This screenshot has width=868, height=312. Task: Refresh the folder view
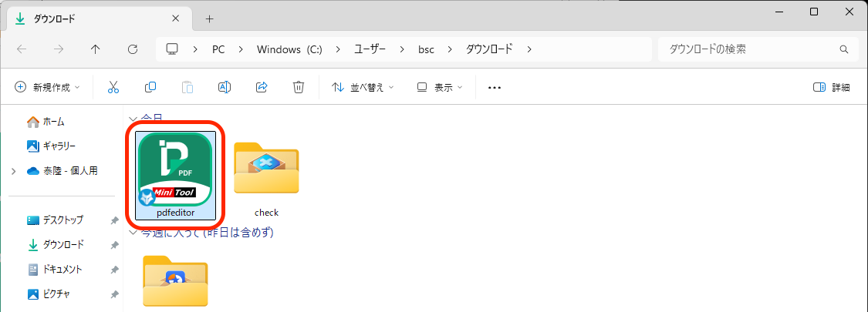132,49
